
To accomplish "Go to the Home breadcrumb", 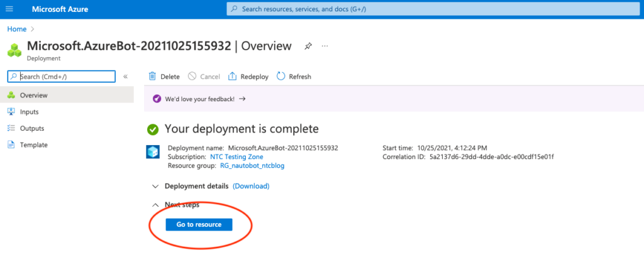I will pyautogui.click(x=17, y=29).
